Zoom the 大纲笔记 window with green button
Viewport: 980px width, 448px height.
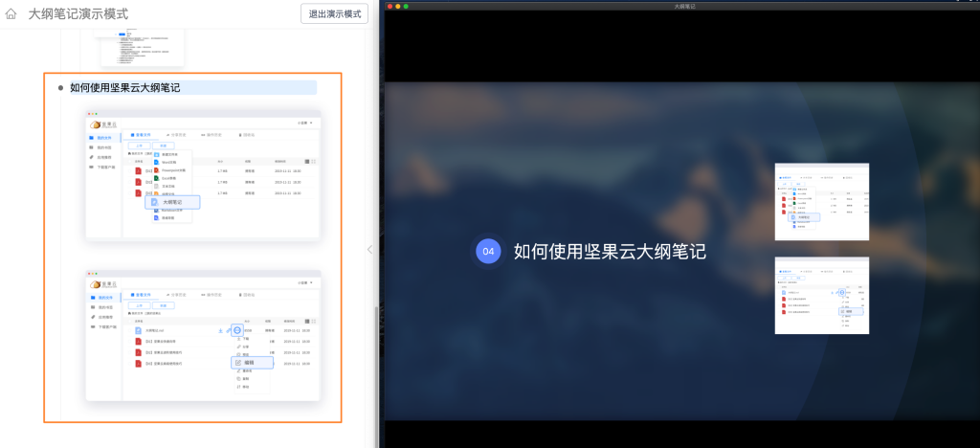pos(406,7)
